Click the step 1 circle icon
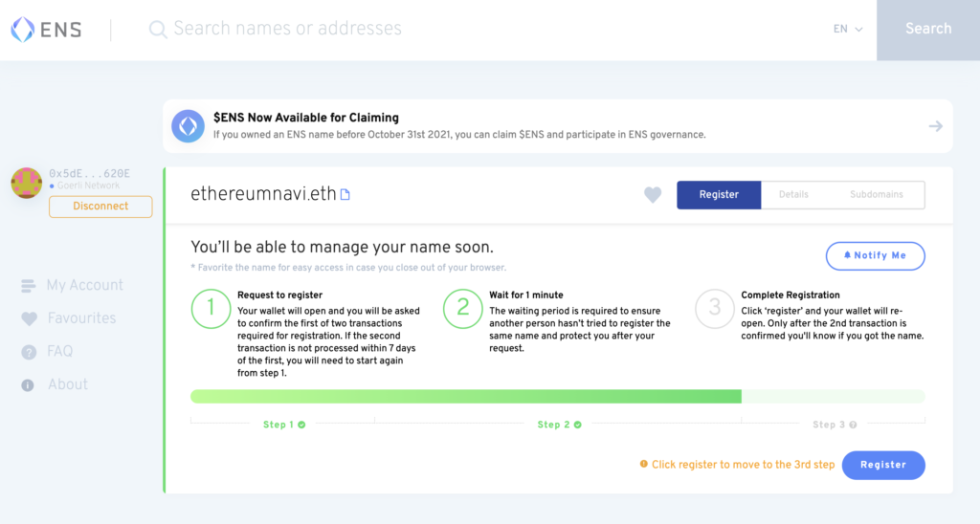 (211, 309)
